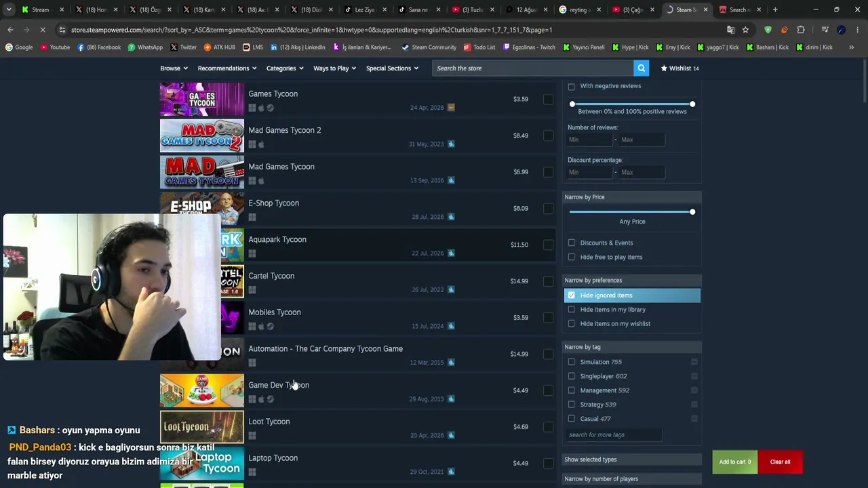The width and height of the screenshot is (868, 488).
Task: Switch to the Lez Ziya browser tab
Action: tap(365, 9)
